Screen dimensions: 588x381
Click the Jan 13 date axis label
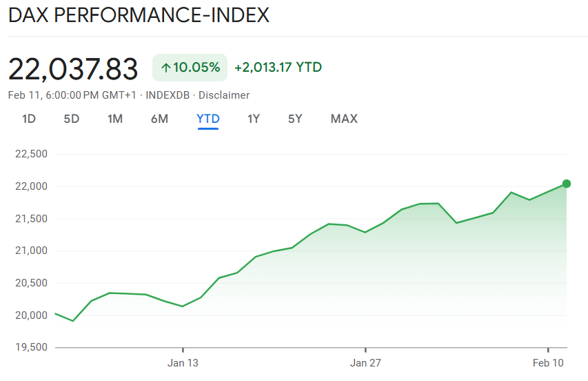(183, 362)
